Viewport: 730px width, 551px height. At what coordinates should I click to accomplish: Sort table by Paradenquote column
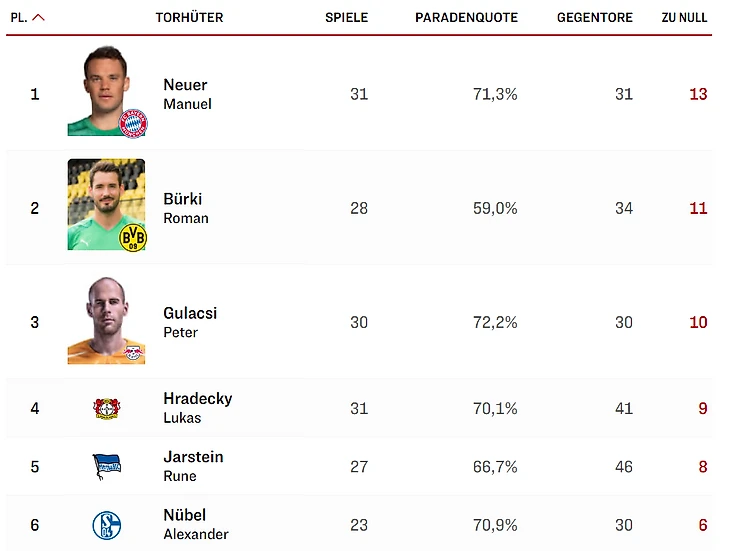(466, 18)
